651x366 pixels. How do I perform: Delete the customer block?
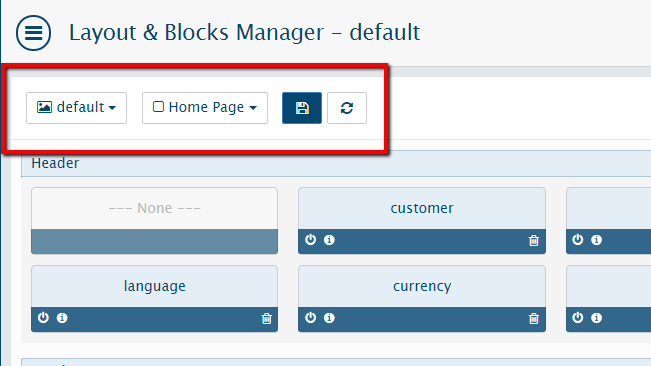[534, 240]
